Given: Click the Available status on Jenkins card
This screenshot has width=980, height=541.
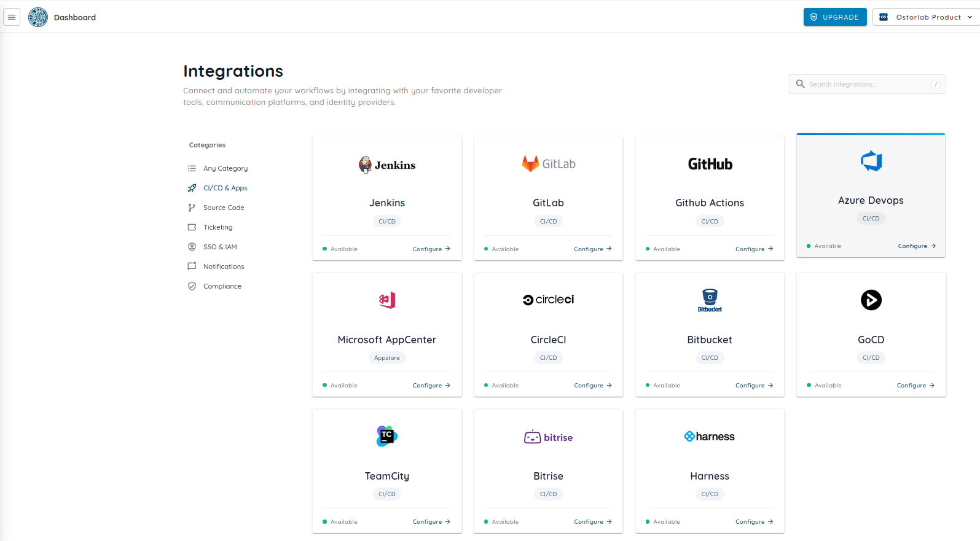Looking at the screenshot, I should tap(340, 249).
